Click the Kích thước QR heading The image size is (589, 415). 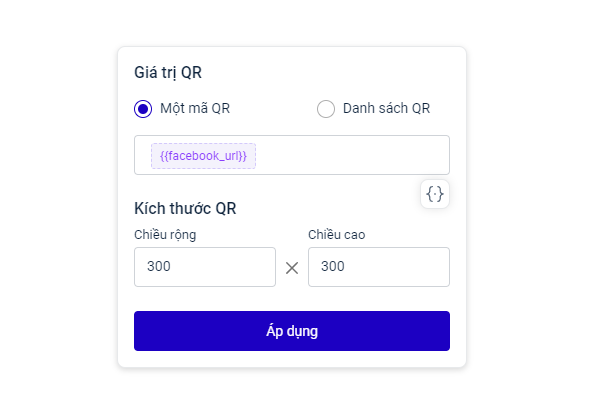pos(185,208)
